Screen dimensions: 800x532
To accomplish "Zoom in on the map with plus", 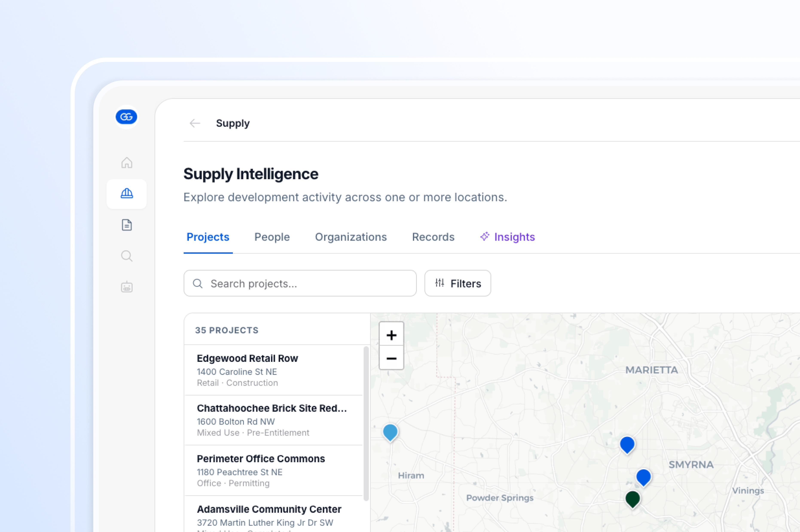I will (x=391, y=335).
